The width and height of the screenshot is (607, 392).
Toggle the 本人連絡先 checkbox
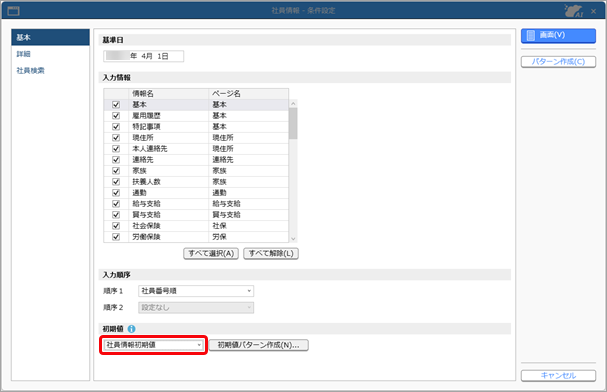point(116,149)
